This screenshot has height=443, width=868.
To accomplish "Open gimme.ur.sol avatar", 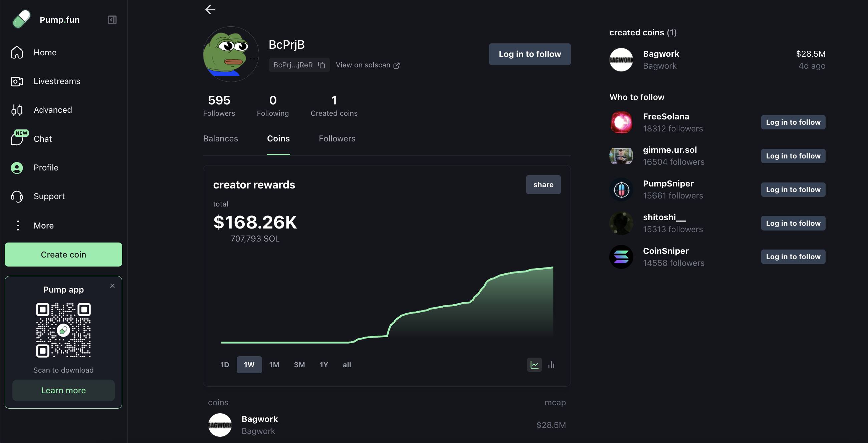I will tap(621, 156).
